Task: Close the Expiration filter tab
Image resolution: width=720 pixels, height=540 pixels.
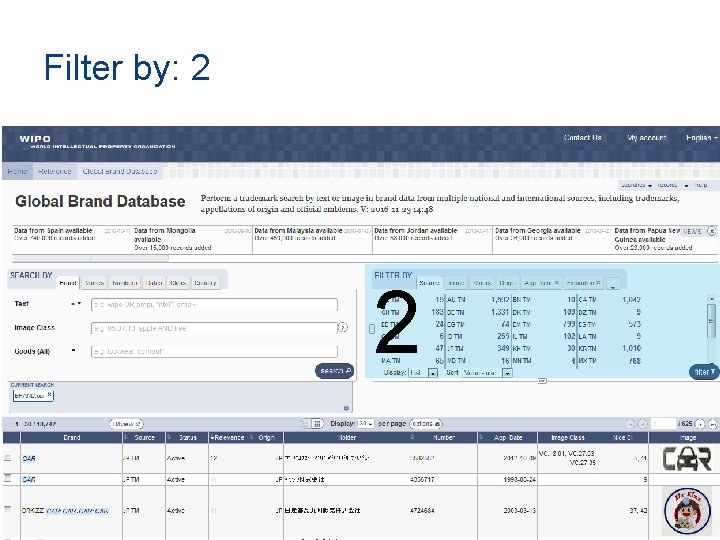Action: (x=598, y=283)
